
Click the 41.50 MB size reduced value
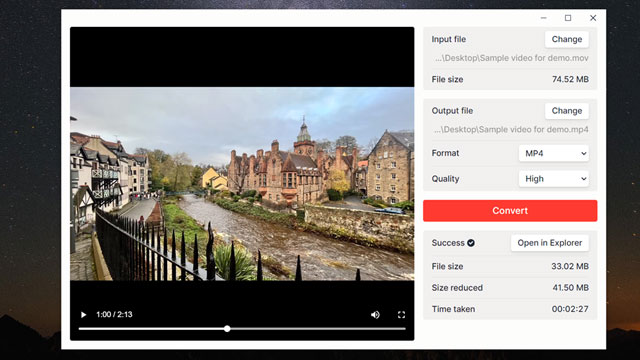point(570,287)
